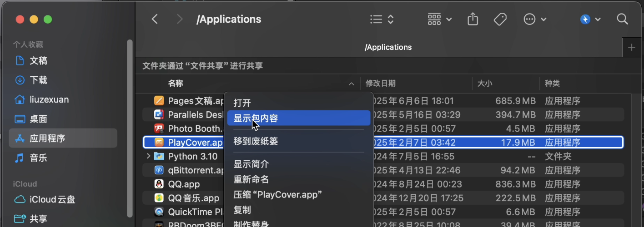This screenshot has height=227, width=644.
Task: Select the Photo Booth app icon
Action: (x=159, y=128)
